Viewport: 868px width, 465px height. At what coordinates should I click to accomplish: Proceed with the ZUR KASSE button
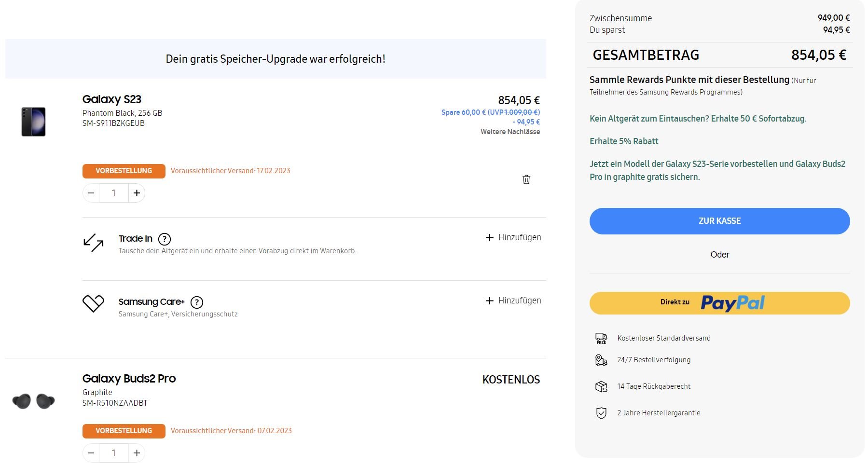coord(719,221)
